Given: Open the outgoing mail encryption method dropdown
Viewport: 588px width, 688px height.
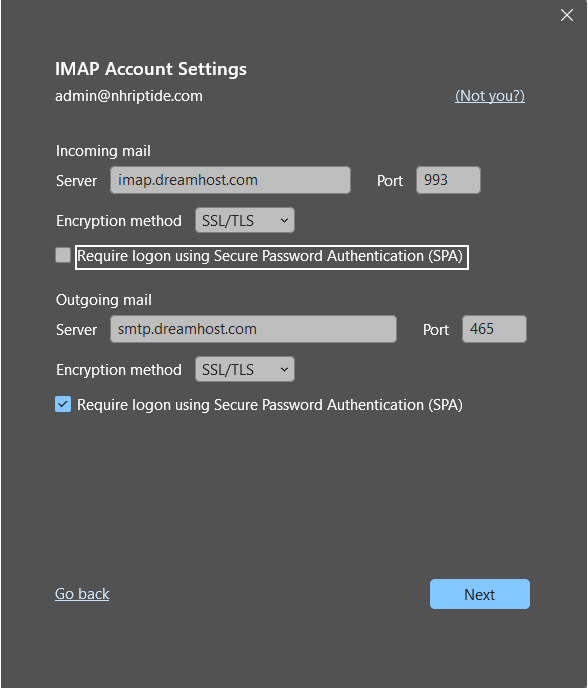Looking at the screenshot, I should click(x=245, y=369).
